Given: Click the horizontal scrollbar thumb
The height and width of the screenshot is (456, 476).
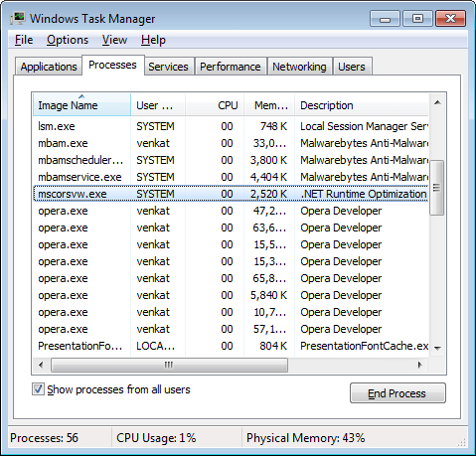Looking at the screenshot, I should [x=169, y=365].
